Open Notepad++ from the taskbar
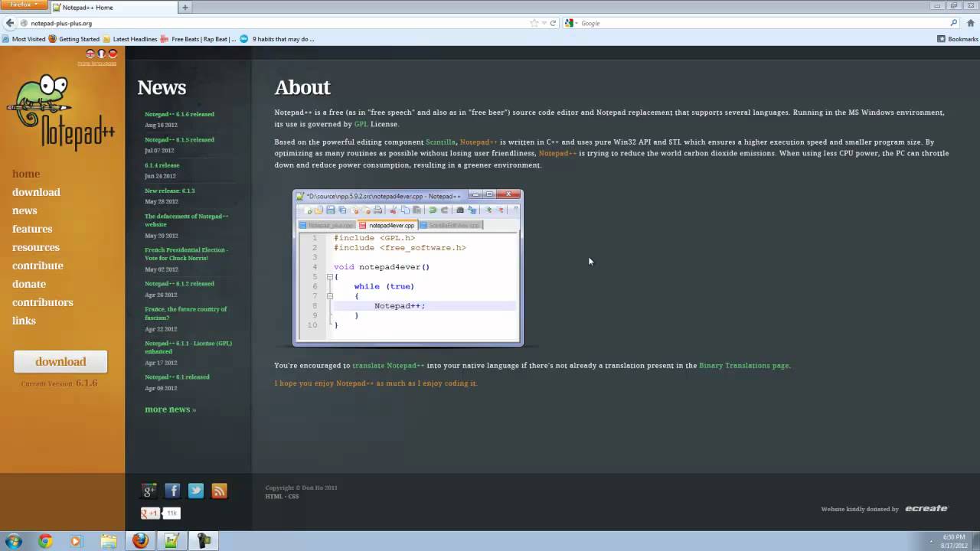Viewport: 980px width, 551px height. click(x=171, y=541)
